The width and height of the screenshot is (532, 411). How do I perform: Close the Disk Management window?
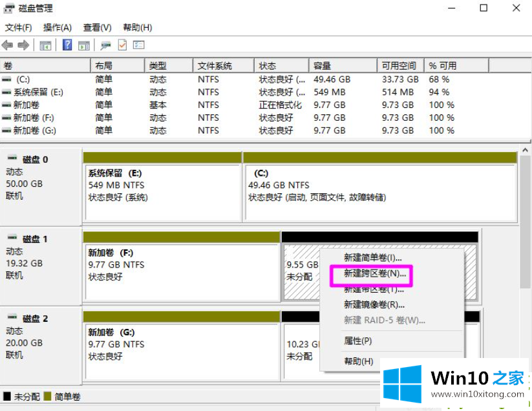point(516,8)
